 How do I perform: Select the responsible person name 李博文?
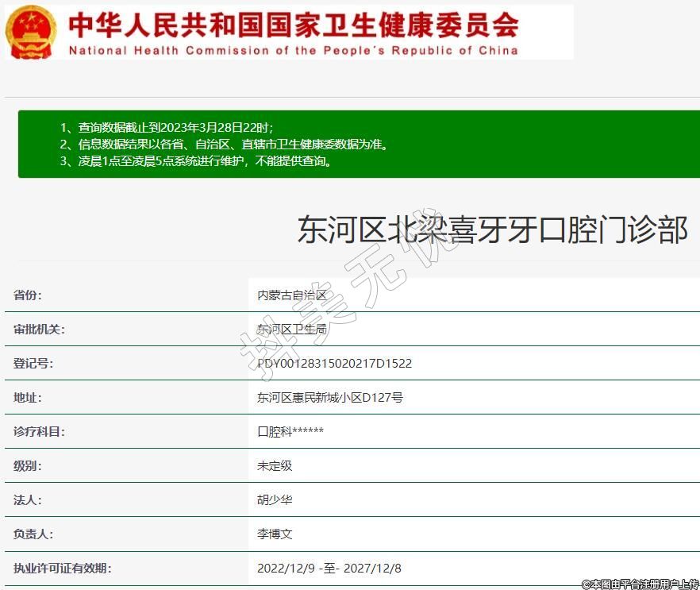point(275,534)
